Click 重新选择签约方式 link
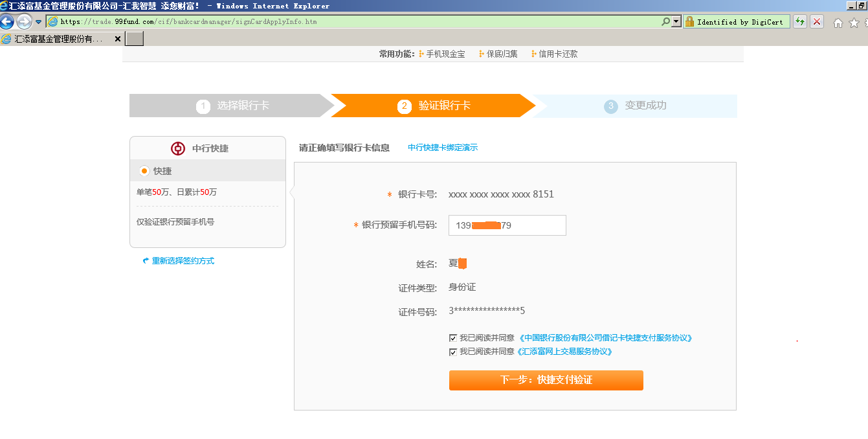 pyautogui.click(x=183, y=261)
